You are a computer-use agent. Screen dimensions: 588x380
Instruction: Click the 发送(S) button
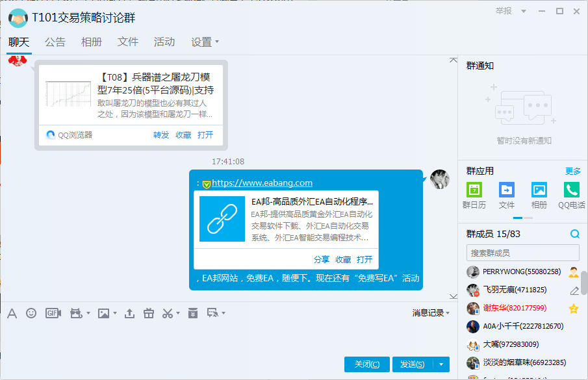[413, 364]
